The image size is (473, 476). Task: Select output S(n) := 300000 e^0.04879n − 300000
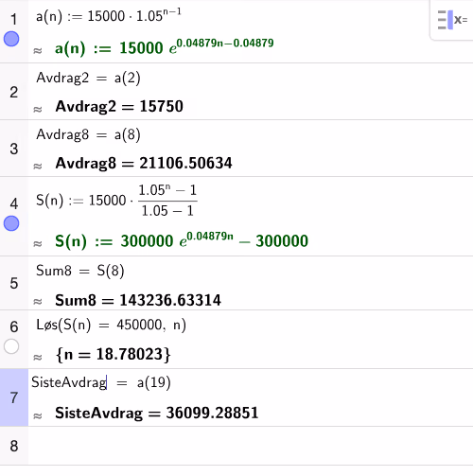tap(182, 240)
